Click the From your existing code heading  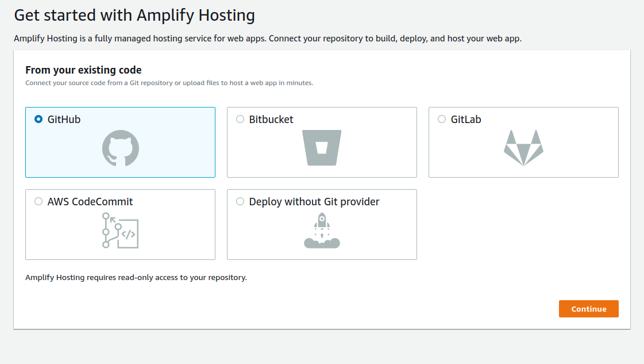click(83, 70)
